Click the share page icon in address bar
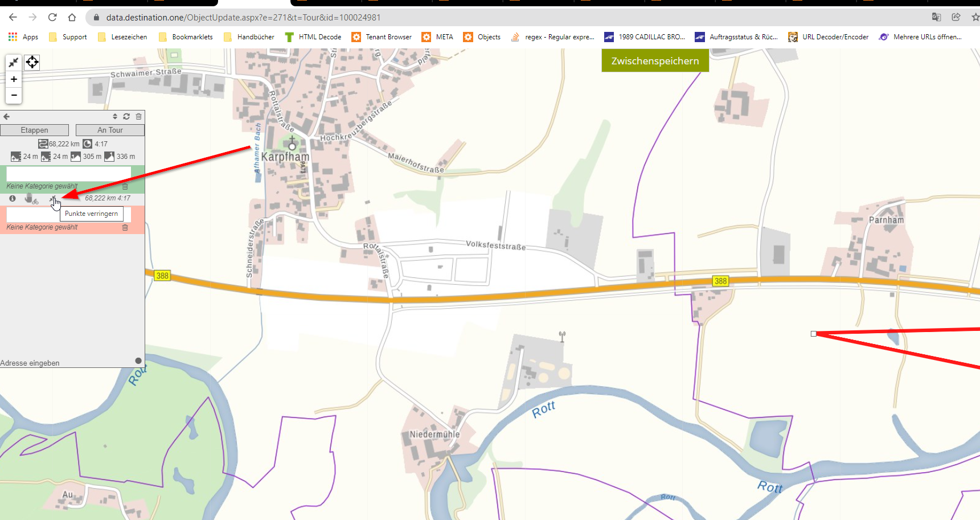The image size is (980, 520). pyautogui.click(x=956, y=17)
